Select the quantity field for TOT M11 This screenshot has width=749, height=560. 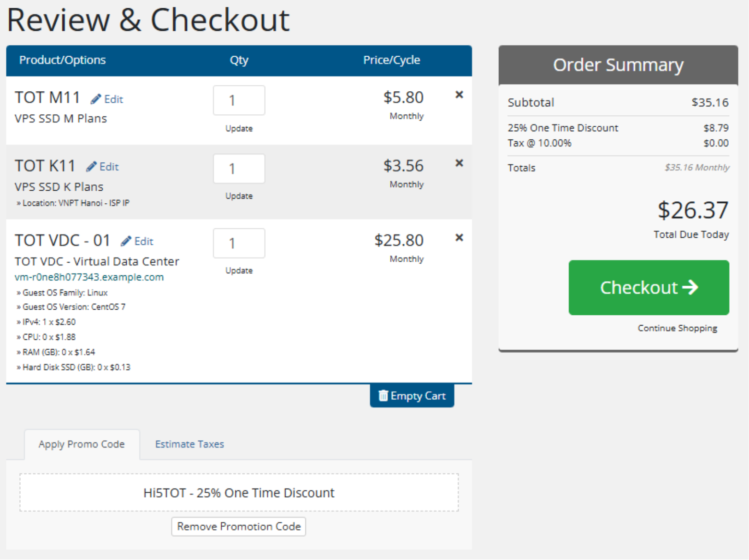[239, 100]
